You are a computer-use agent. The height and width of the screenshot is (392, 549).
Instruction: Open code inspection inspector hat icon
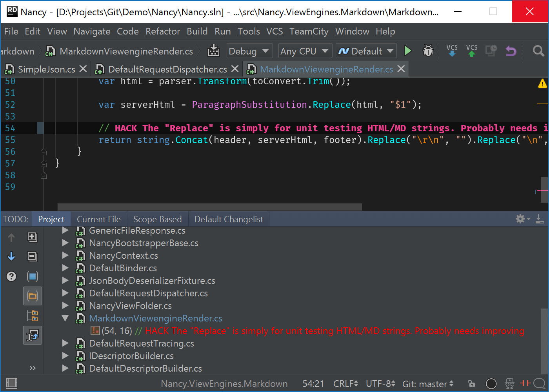509,383
